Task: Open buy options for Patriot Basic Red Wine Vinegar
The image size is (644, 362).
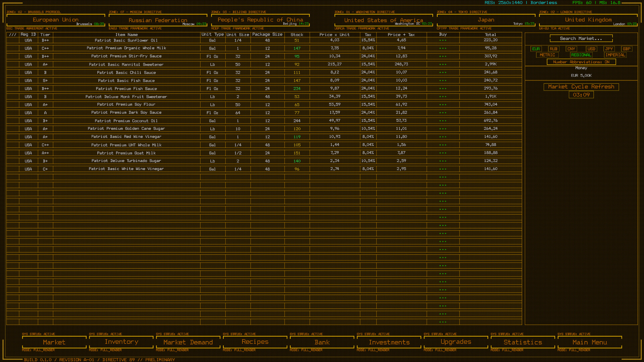Action: pyautogui.click(x=443, y=137)
